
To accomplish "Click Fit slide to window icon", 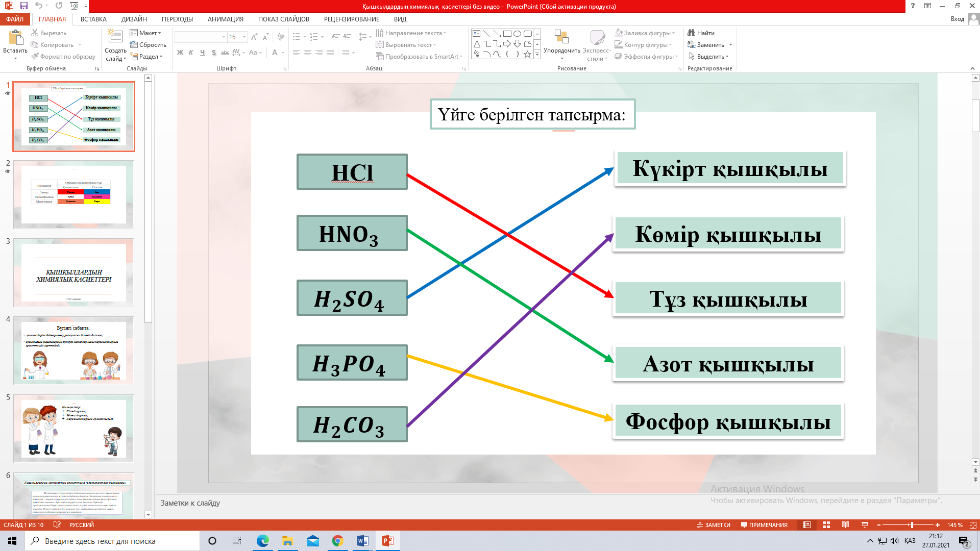I will click(x=973, y=525).
